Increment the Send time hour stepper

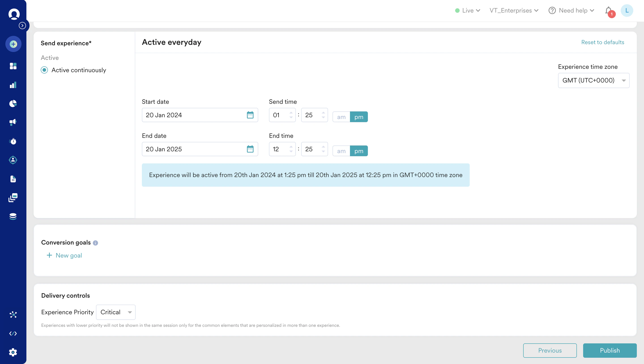coord(291,112)
